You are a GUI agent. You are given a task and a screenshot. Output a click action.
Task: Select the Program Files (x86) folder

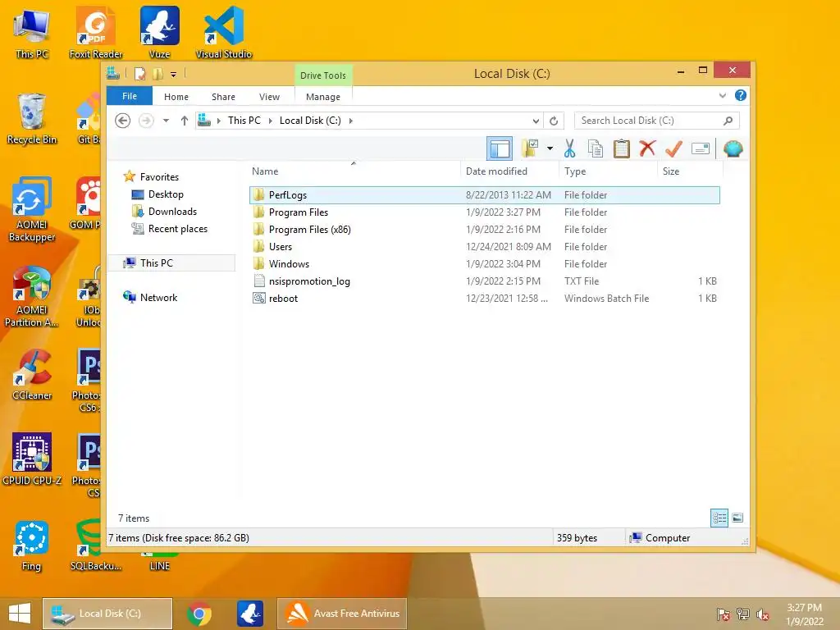coord(484,230)
